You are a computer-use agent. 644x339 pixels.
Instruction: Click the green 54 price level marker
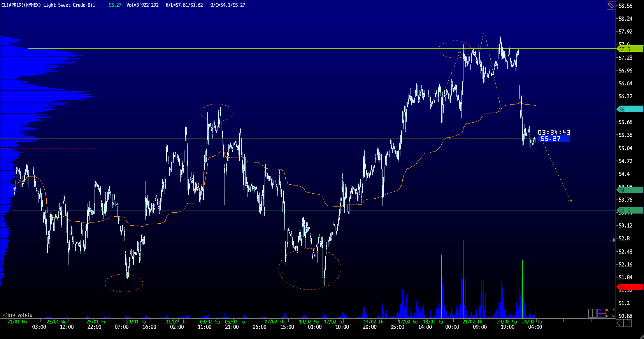pos(630,190)
